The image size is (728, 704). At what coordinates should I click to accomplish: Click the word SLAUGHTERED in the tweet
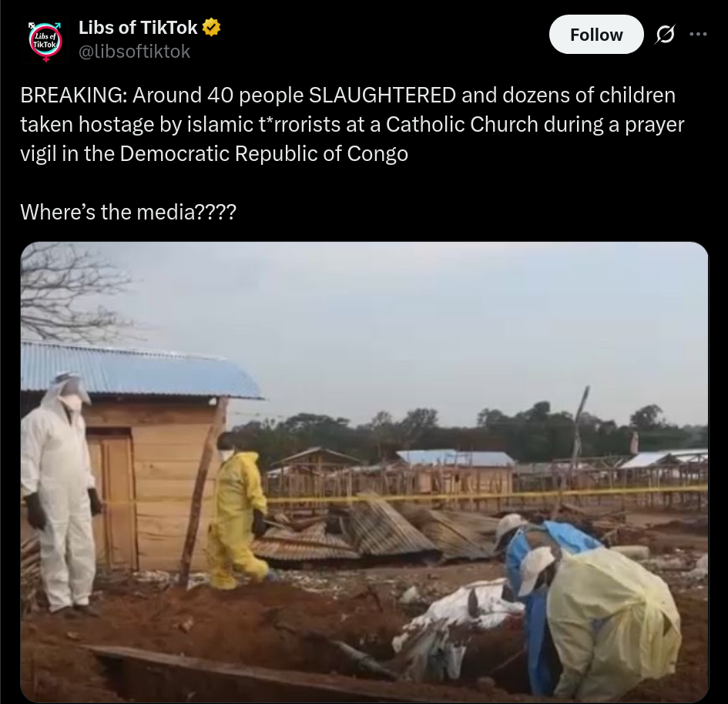(383, 96)
